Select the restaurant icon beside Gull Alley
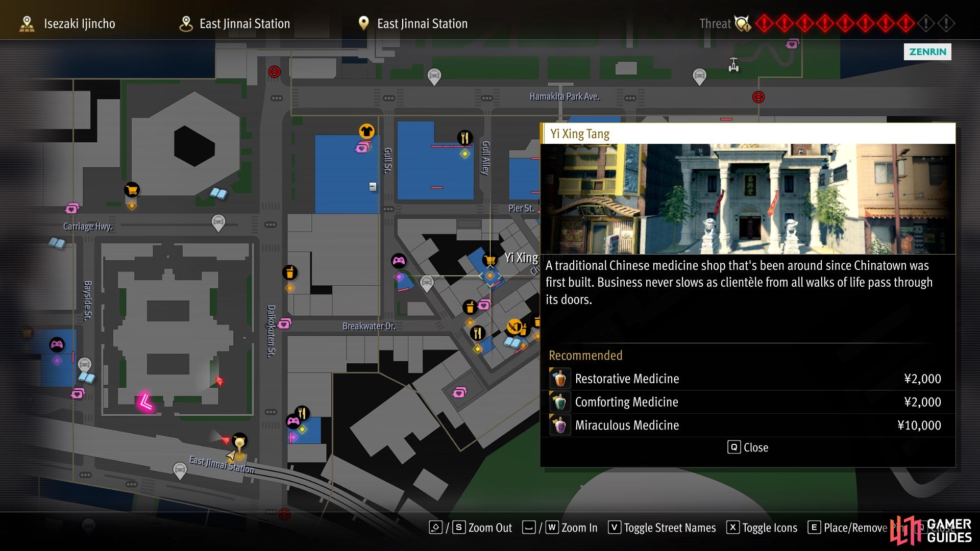This screenshot has width=980, height=551. (x=464, y=138)
